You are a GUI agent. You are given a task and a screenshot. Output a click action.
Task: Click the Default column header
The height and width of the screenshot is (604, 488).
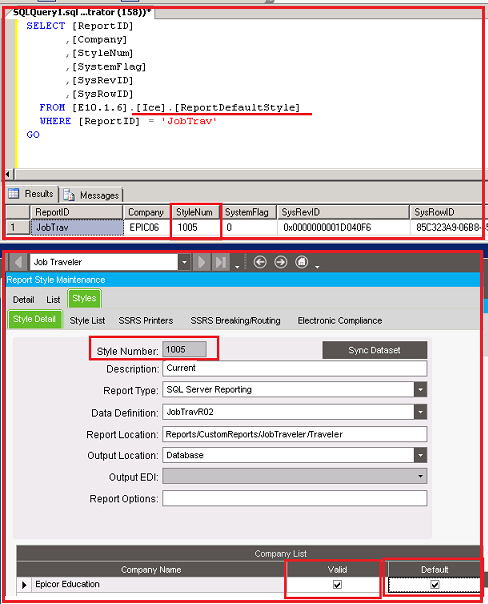click(x=434, y=570)
